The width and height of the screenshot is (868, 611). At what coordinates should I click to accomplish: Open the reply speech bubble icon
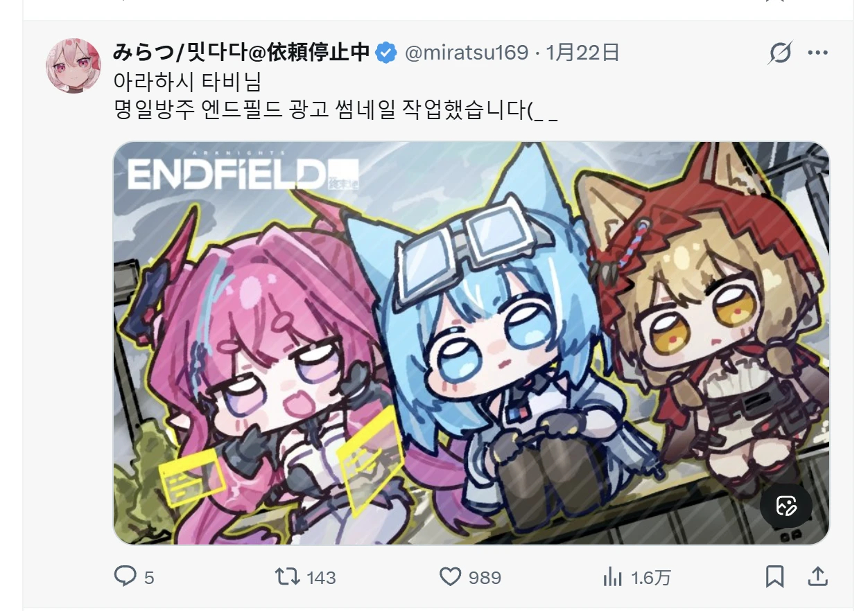point(125,576)
